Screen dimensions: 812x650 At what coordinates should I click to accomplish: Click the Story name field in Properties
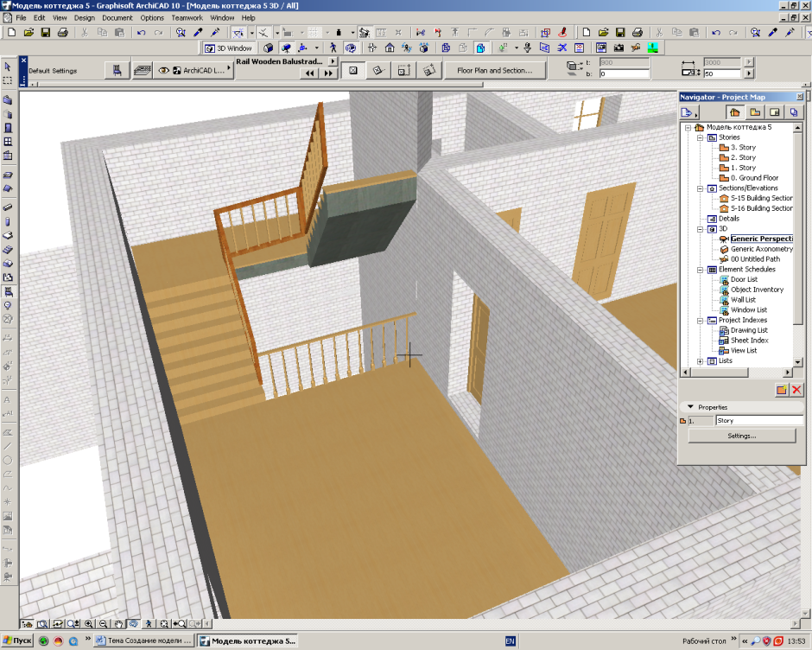(x=759, y=420)
